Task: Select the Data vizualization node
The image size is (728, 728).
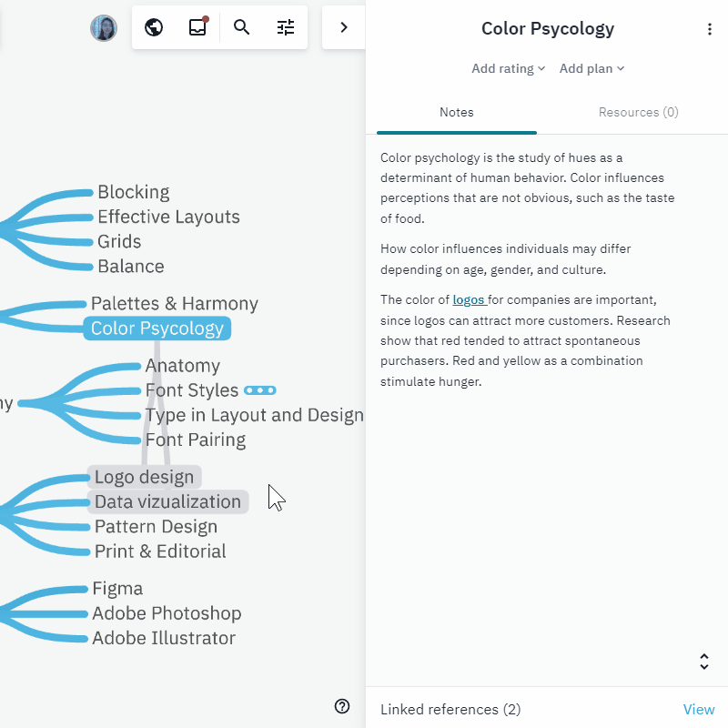Action: pos(167,501)
